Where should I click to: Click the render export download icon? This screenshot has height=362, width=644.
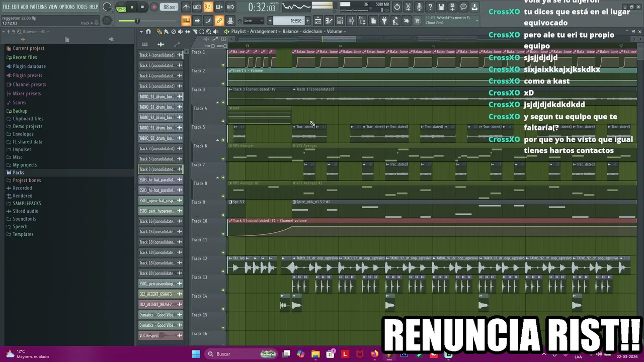click(474, 7)
